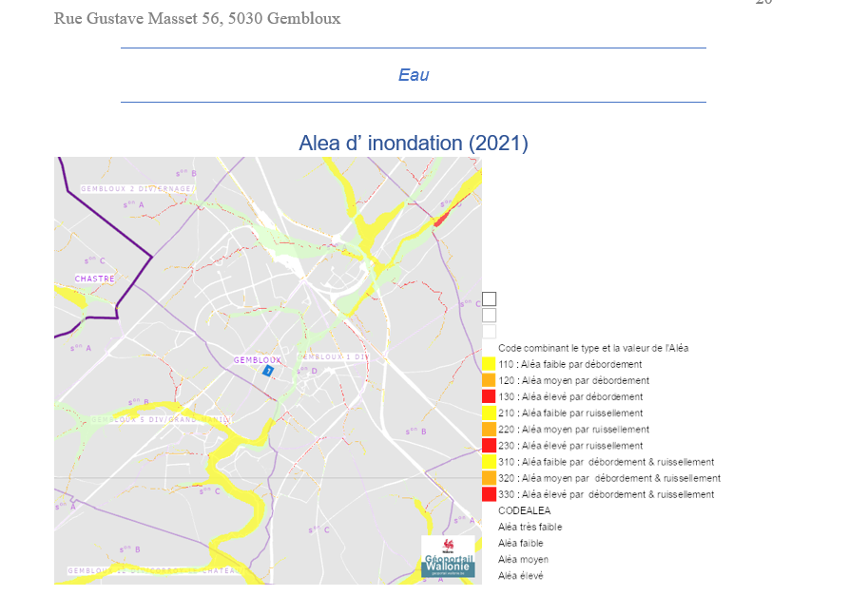Screen dimensions: 868x596
Task: Select the GEMBLOUX 2 DIV/ERNAGE label
Action: [136, 189]
